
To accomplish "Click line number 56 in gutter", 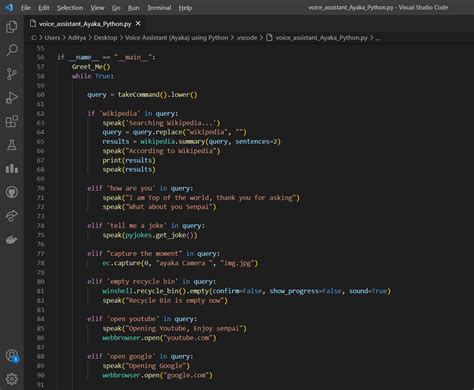I will (40, 57).
